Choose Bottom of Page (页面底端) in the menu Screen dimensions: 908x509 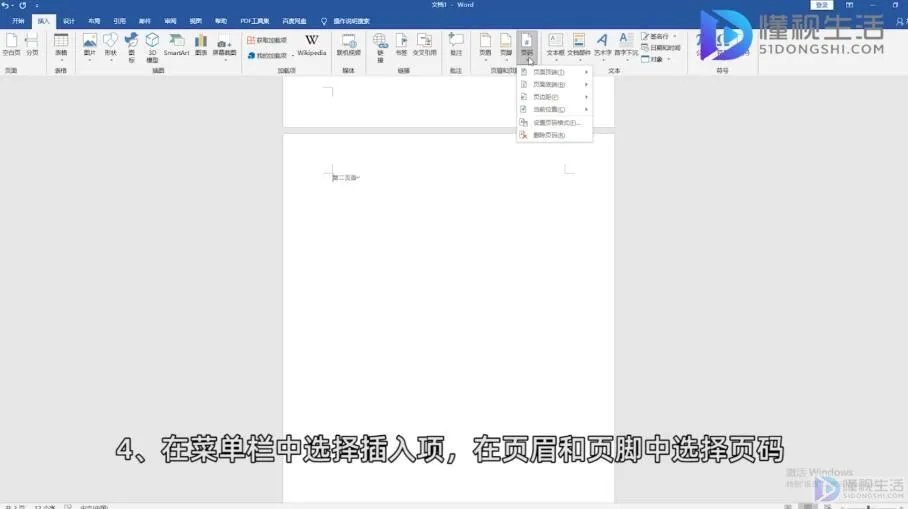(x=555, y=85)
